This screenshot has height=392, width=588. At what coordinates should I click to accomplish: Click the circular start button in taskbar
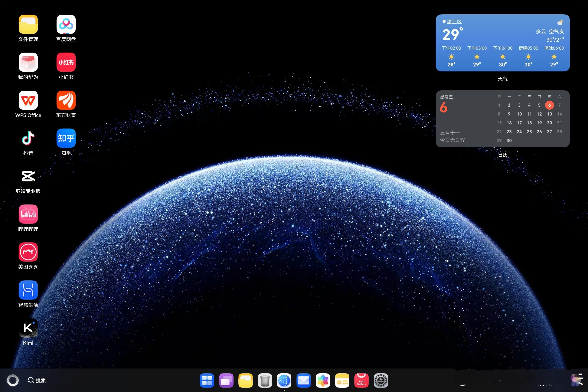click(13, 381)
